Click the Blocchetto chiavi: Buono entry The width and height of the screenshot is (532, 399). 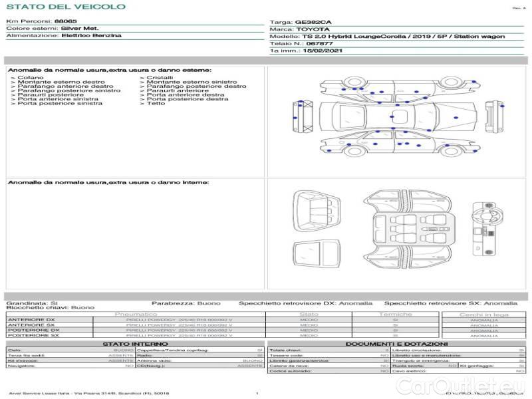pos(51,308)
